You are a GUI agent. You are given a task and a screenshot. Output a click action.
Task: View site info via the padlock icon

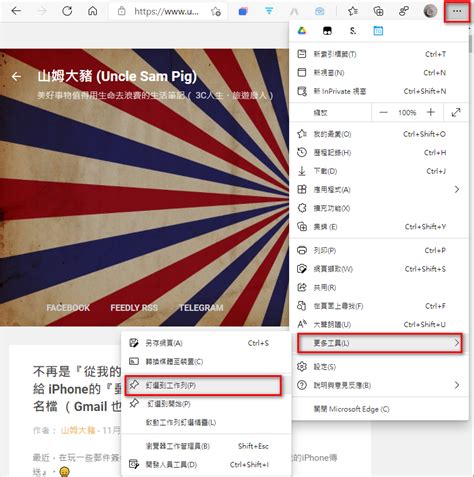tap(121, 11)
